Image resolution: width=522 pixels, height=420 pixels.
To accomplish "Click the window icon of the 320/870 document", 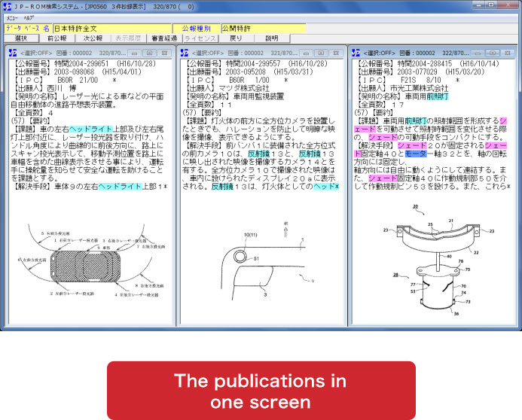I will pyautogui.click(x=10, y=53).
